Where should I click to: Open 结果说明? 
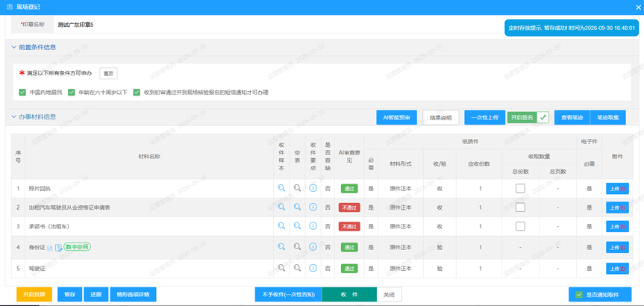[441, 117]
